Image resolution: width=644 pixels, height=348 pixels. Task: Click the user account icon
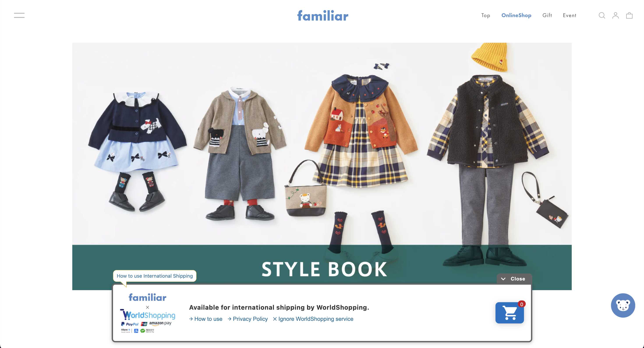point(615,16)
